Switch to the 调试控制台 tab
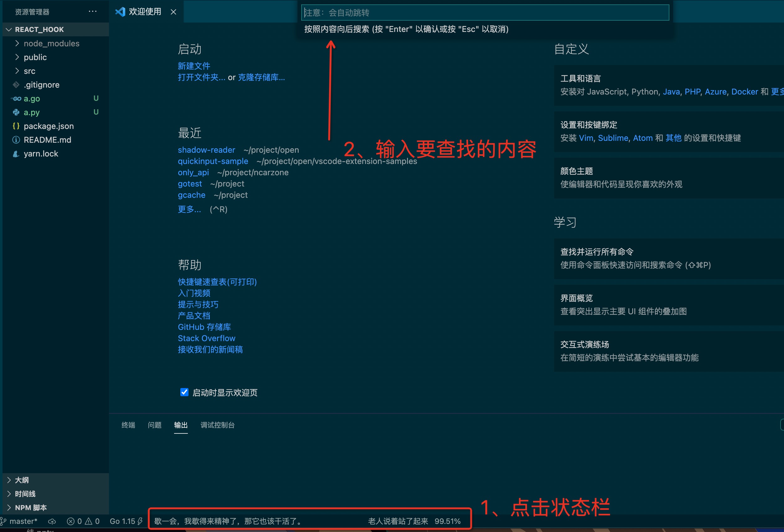The image size is (784, 532). [217, 425]
